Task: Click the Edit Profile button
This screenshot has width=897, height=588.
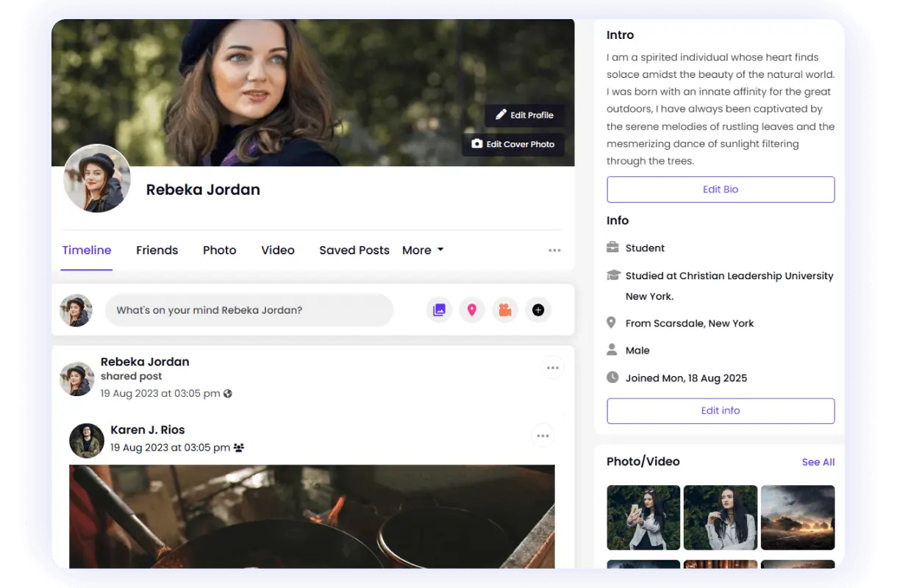Action: [x=524, y=115]
